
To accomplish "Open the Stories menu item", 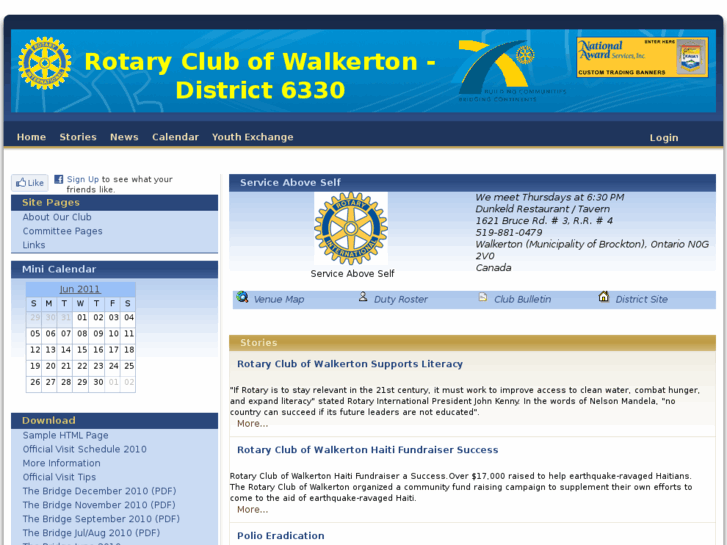I will pos(78,137).
